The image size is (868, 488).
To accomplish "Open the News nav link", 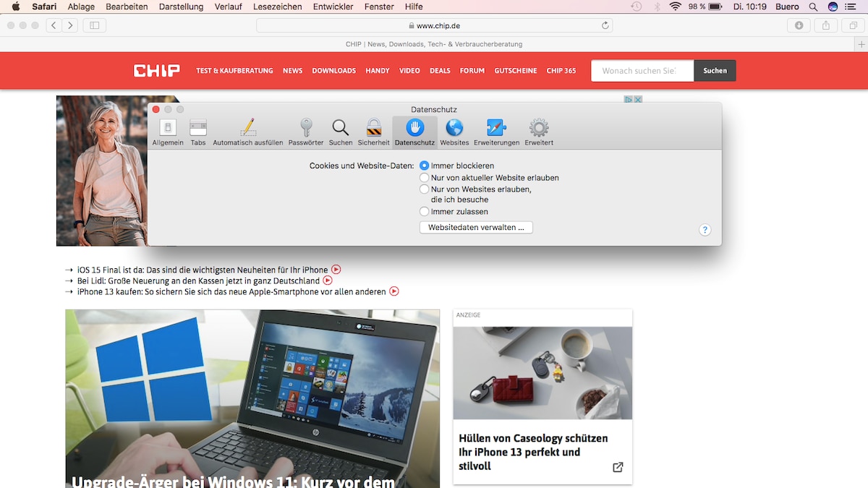I will [293, 71].
